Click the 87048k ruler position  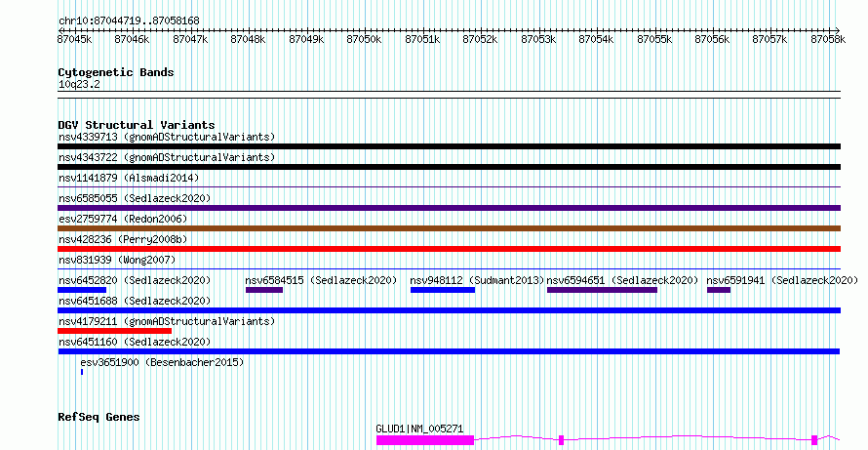pos(248,39)
